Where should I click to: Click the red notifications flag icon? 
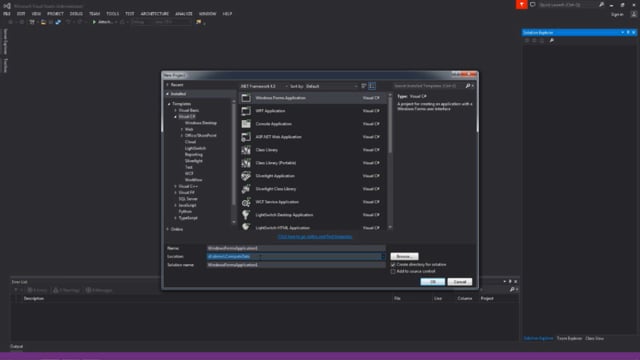(521, 4)
